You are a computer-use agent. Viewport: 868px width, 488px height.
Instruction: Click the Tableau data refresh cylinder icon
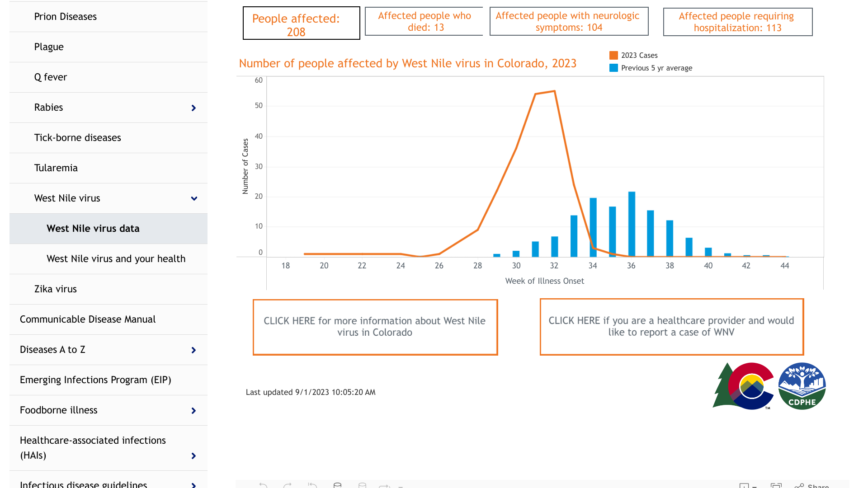(x=337, y=485)
